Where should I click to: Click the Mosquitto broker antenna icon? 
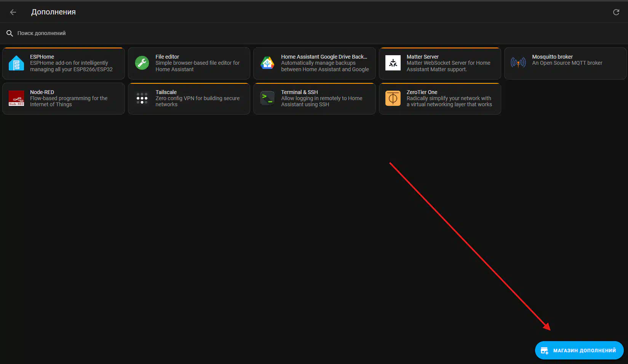tap(518, 62)
